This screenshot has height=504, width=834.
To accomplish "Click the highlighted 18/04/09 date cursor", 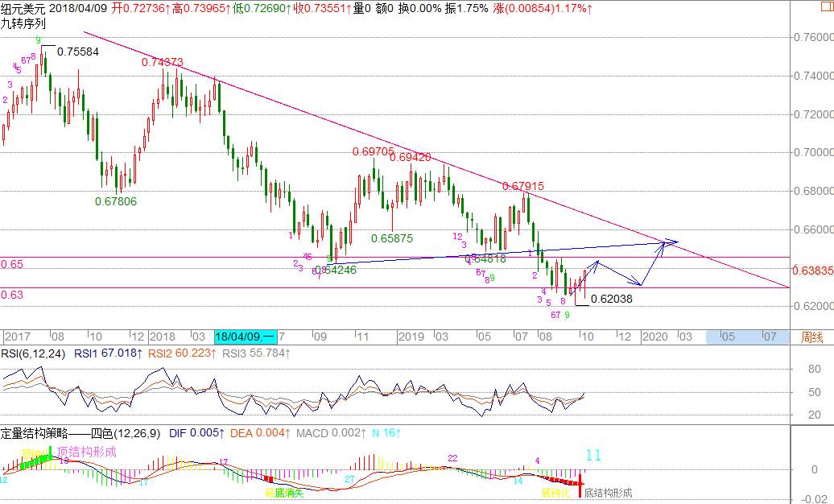I will click(x=246, y=337).
